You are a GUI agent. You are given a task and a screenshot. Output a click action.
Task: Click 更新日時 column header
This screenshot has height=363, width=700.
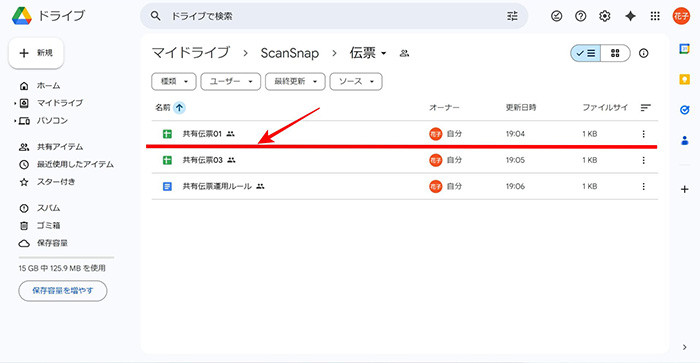[x=521, y=108]
